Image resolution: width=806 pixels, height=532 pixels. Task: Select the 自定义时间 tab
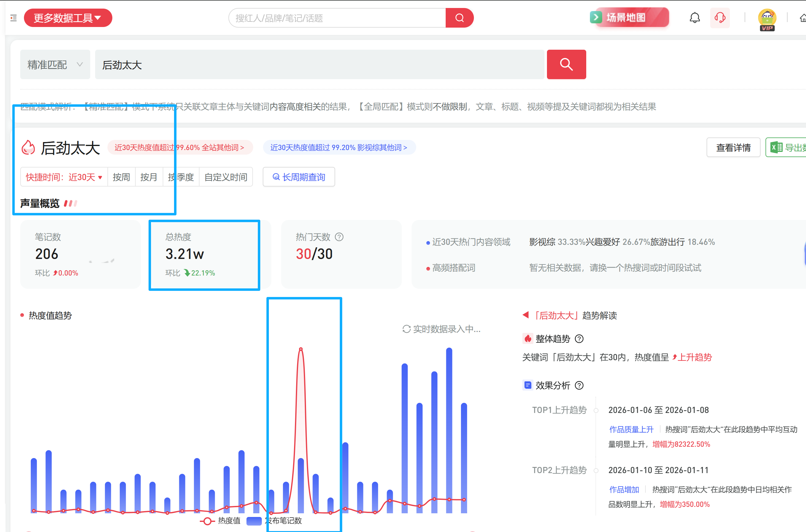tap(226, 177)
